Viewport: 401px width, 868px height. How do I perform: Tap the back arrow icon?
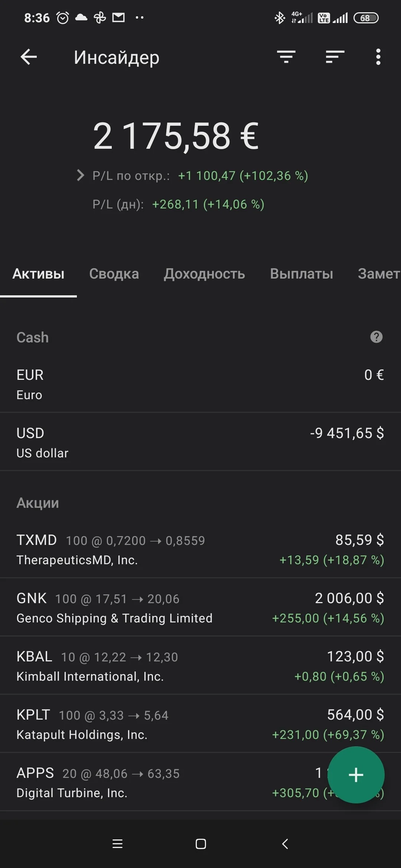[29, 57]
